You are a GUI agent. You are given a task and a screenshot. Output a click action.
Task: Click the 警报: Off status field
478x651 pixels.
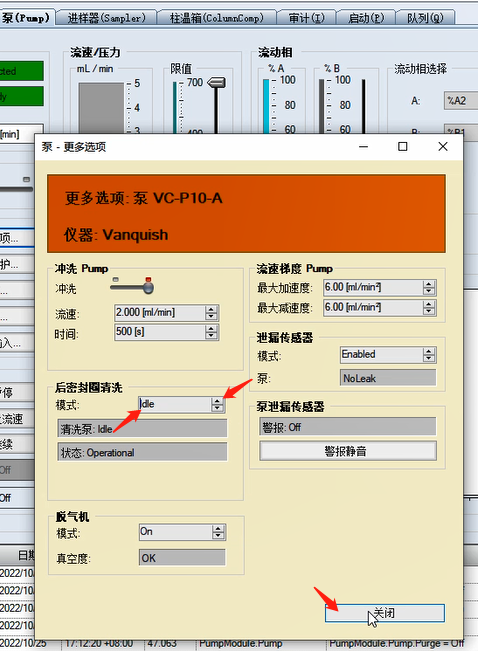(348, 427)
